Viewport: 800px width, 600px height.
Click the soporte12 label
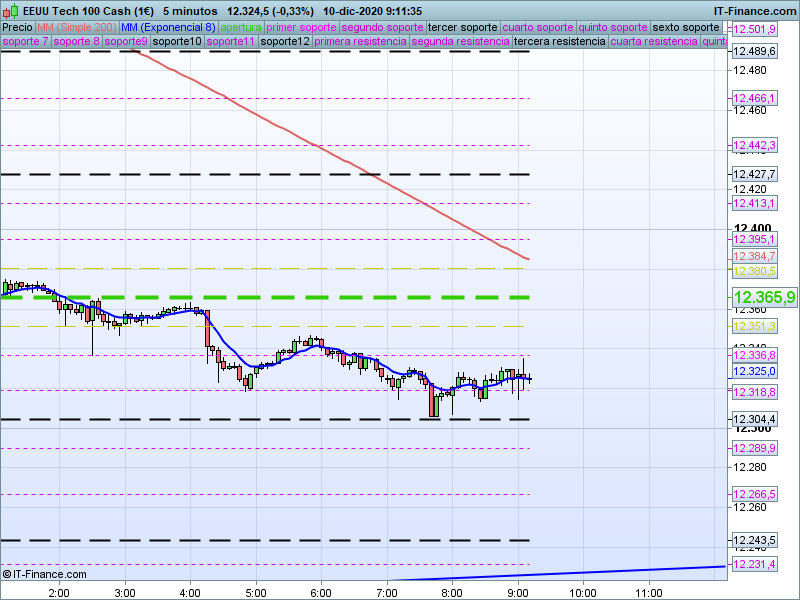pyautogui.click(x=284, y=42)
